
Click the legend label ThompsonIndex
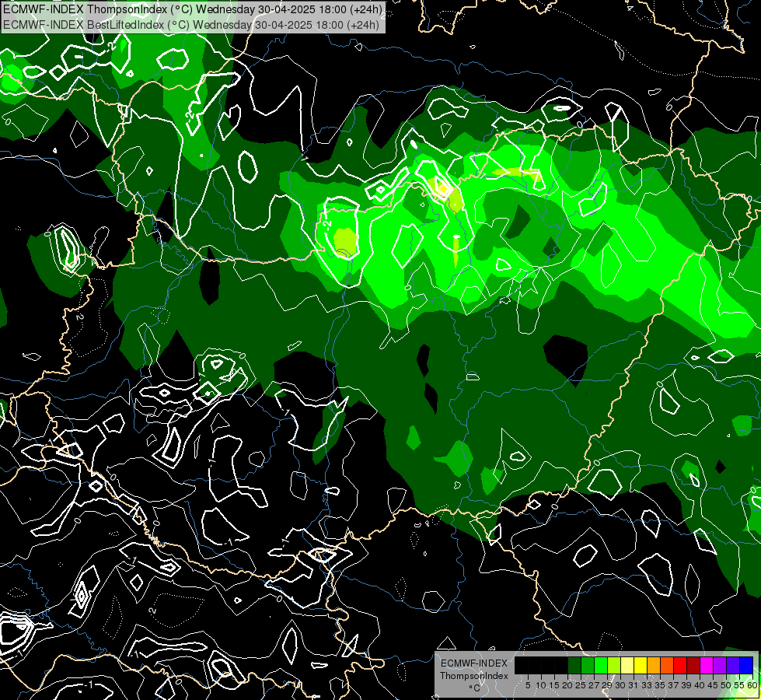[474, 676]
